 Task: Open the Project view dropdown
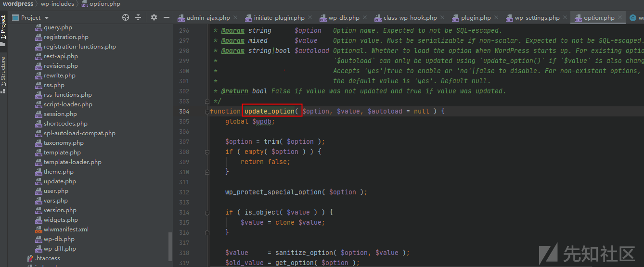(47, 18)
